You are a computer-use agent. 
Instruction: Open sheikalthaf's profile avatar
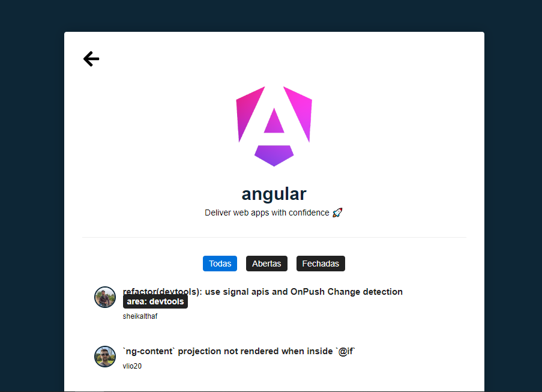pos(105,297)
